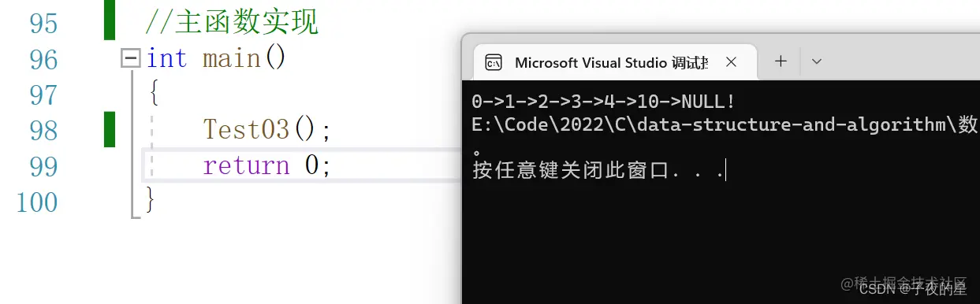
Task: Click the E:\Code\2022 path line in console
Action: coord(725,124)
